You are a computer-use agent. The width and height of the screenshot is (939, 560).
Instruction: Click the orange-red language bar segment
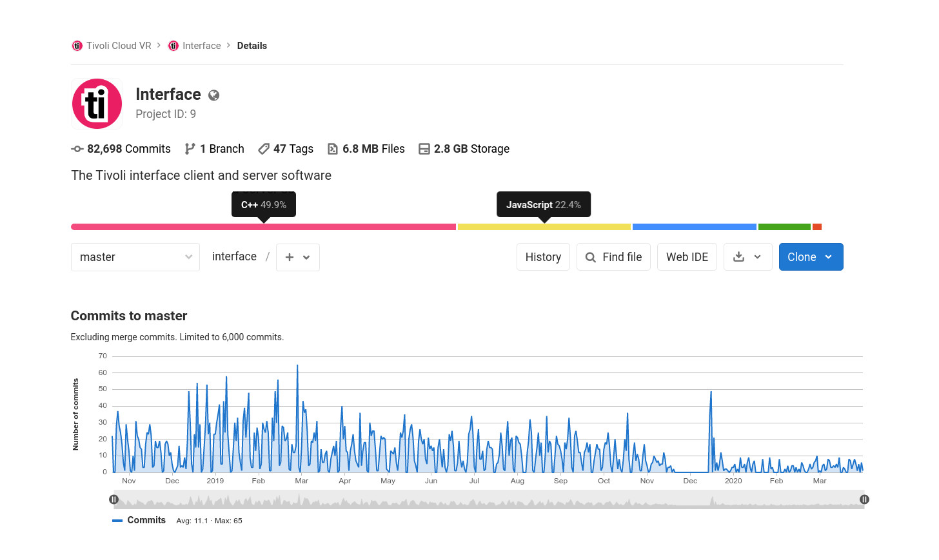pyautogui.click(x=817, y=227)
